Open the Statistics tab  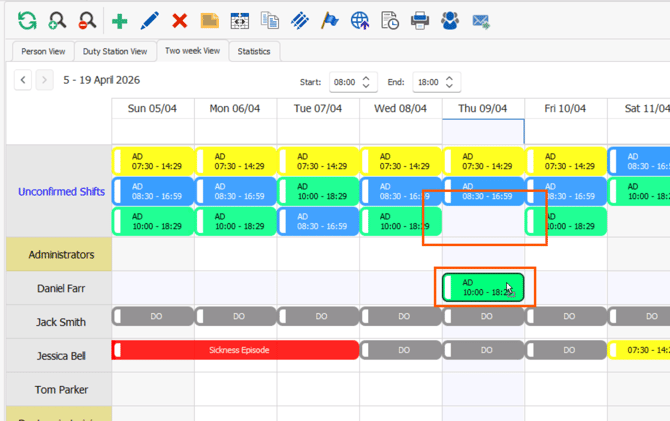254,52
